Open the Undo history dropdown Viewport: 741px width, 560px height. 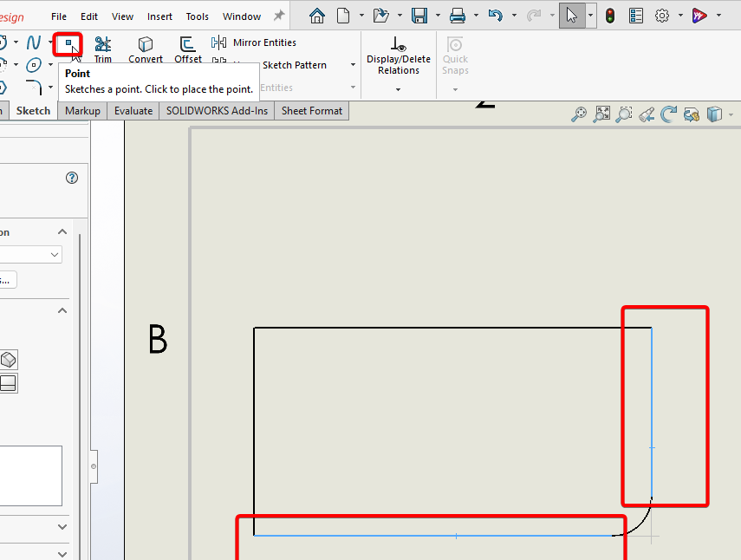[514, 16]
